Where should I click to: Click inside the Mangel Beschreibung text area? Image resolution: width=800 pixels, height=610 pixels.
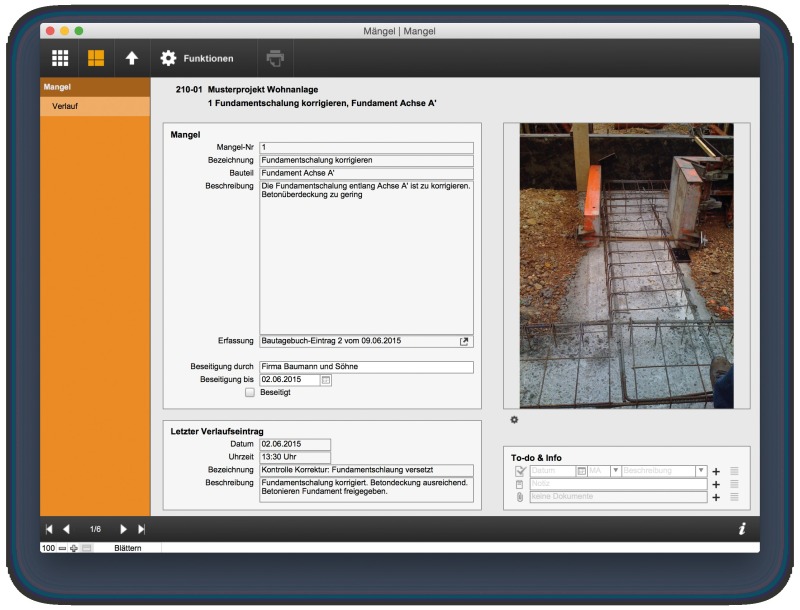366,258
